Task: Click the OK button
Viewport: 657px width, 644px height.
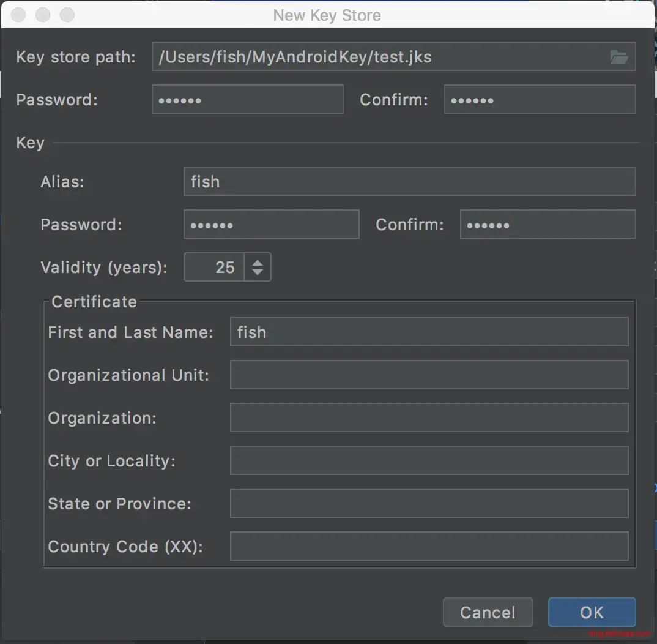Action: (x=592, y=612)
